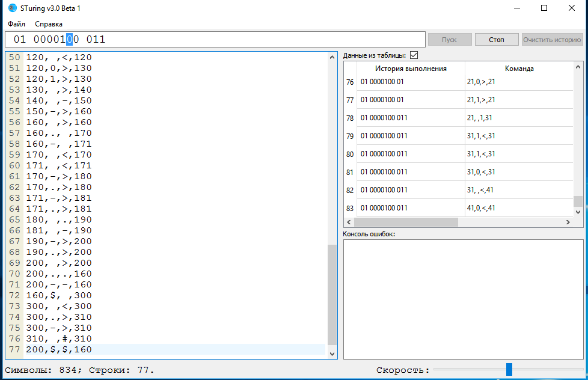Click code line '150,-,>,160'
The image size is (588, 380).
click(59, 111)
